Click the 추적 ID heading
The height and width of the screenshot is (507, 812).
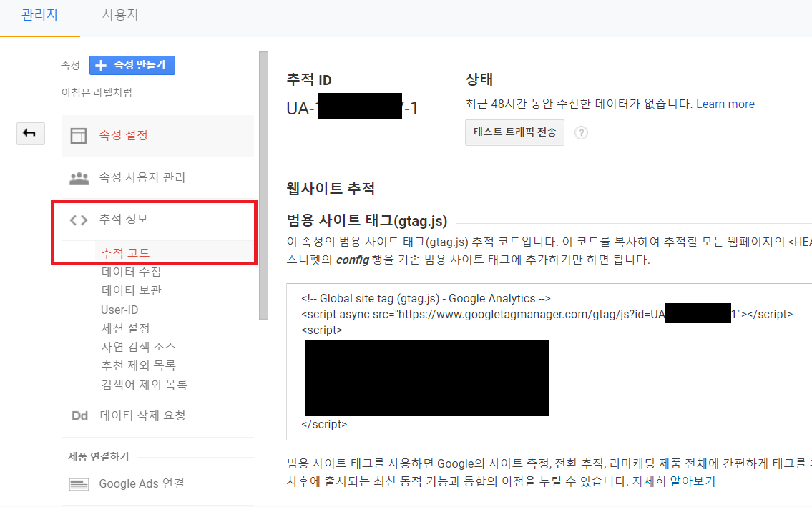click(x=308, y=80)
